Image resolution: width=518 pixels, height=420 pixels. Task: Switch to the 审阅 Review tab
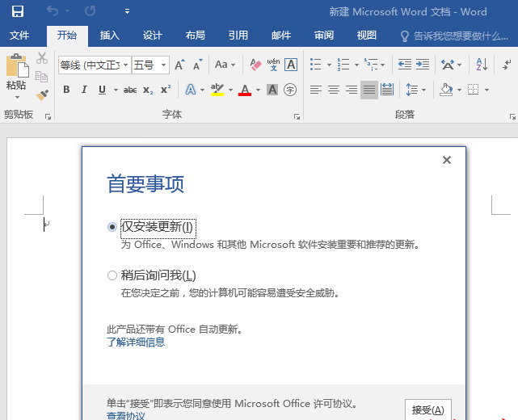pos(324,36)
